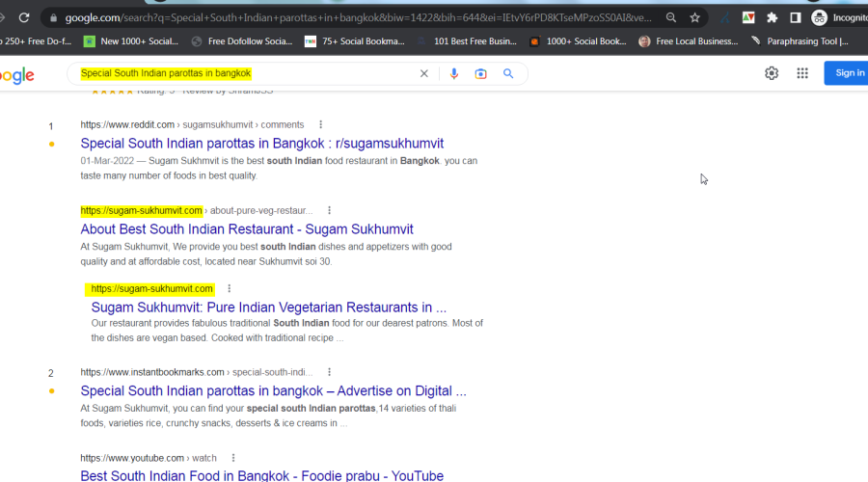
Task: Open Google Lens image search
Action: 481,74
